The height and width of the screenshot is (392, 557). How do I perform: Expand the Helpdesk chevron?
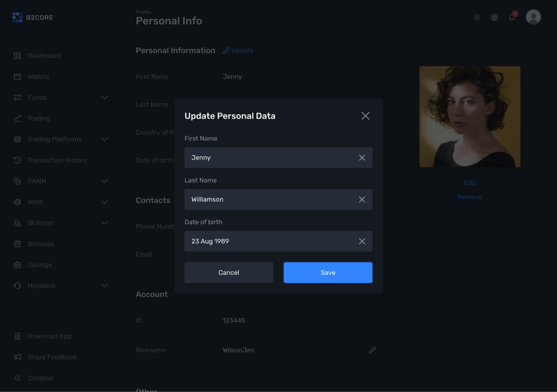point(104,285)
